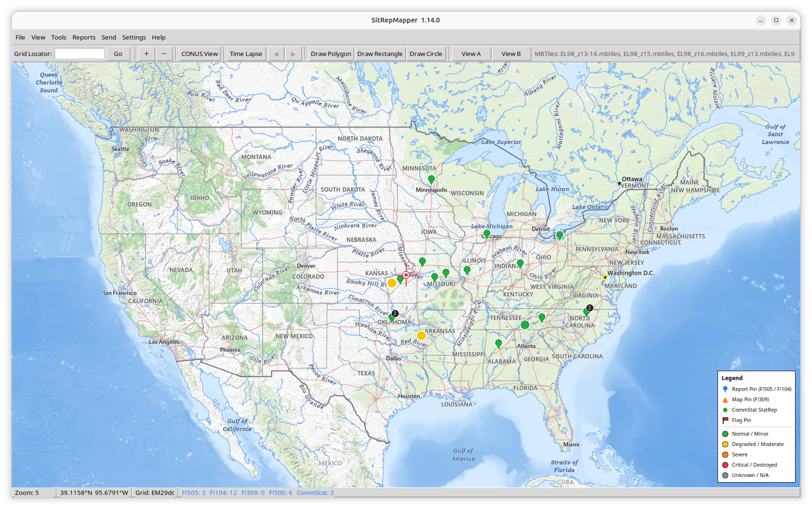Click the Report Pin blue legend icon
The width and height of the screenshot is (812, 509).
[725, 389]
